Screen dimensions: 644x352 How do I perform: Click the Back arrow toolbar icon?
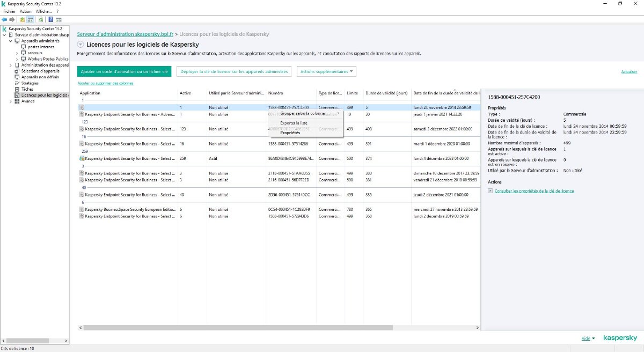4,19
